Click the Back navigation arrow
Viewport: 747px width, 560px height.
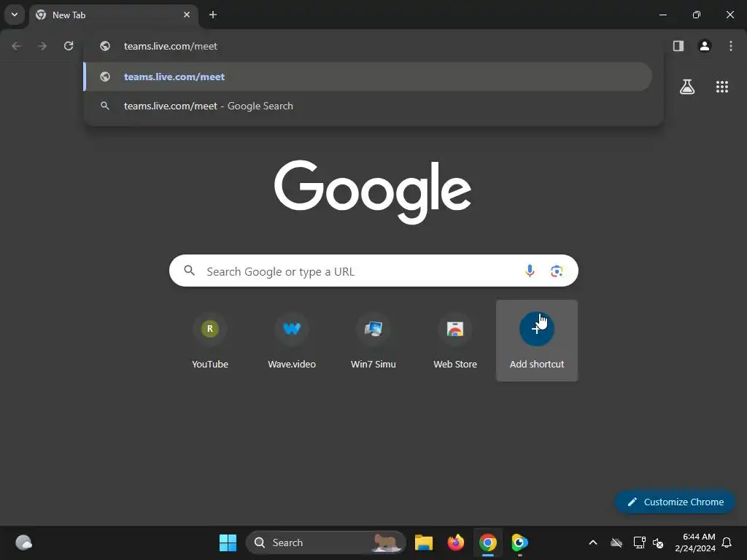tap(17, 46)
